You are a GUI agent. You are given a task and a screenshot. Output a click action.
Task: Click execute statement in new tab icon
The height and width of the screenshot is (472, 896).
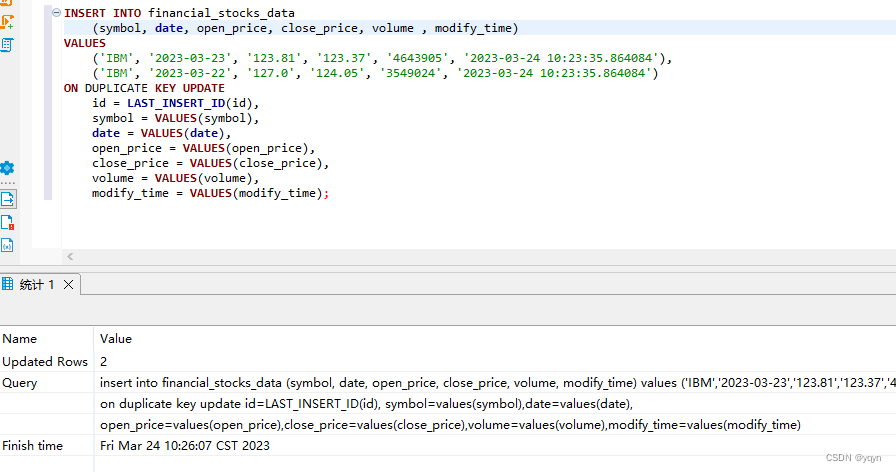[x=7, y=22]
